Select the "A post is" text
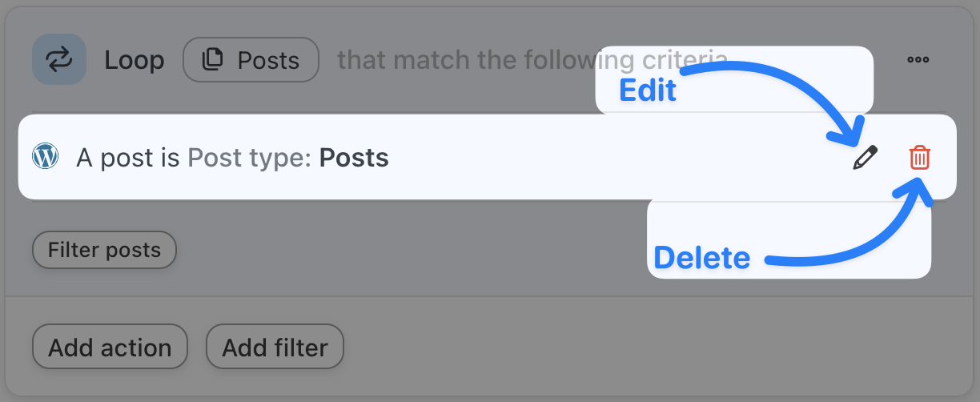This screenshot has width=980, height=402. 128,158
